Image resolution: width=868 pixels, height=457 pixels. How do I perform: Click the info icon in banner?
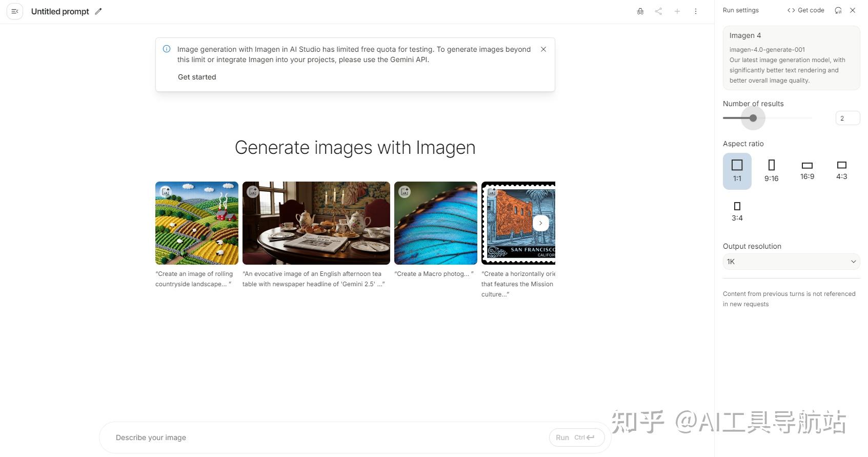167,49
